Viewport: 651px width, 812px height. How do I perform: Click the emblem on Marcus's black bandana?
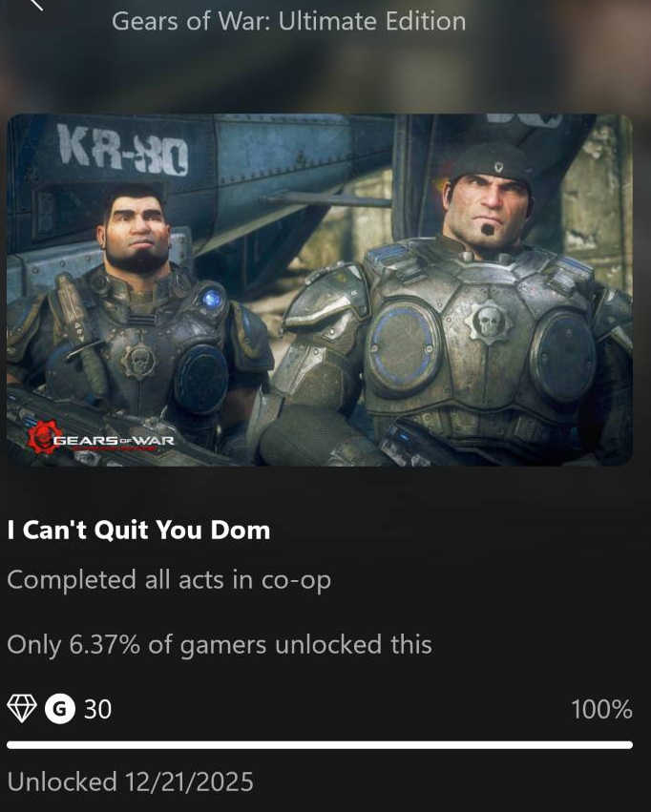pos(498,167)
